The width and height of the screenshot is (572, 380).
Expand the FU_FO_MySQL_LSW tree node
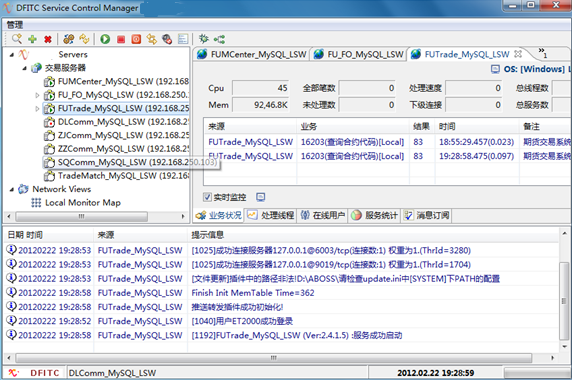37,95
